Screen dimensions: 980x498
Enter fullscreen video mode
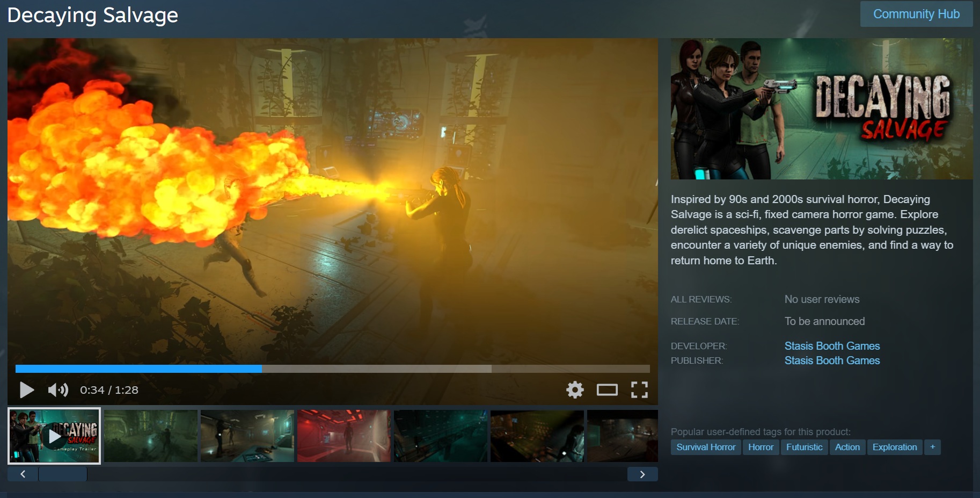coord(639,389)
